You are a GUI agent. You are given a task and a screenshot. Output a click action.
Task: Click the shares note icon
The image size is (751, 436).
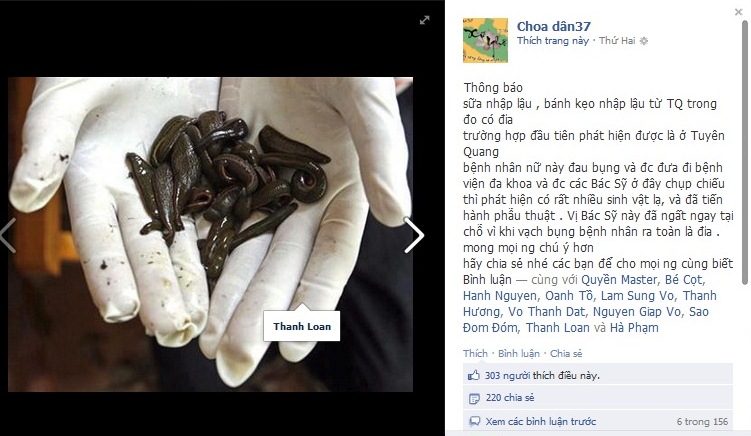point(474,398)
